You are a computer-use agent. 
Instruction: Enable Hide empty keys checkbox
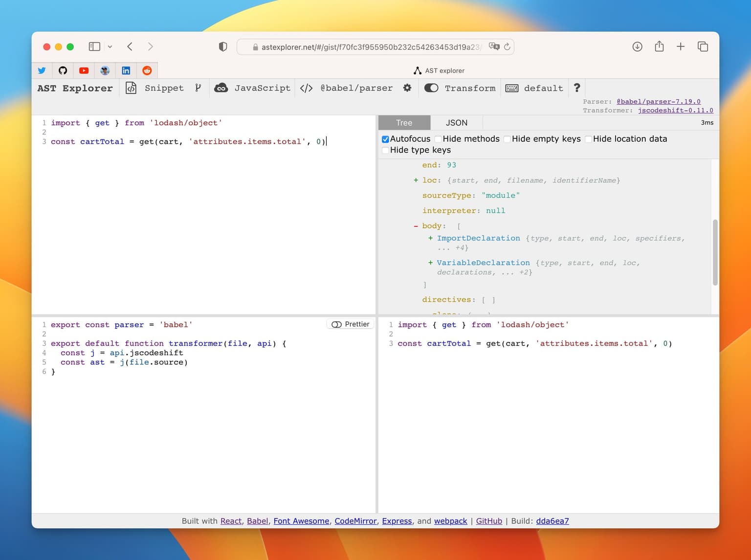507,139
